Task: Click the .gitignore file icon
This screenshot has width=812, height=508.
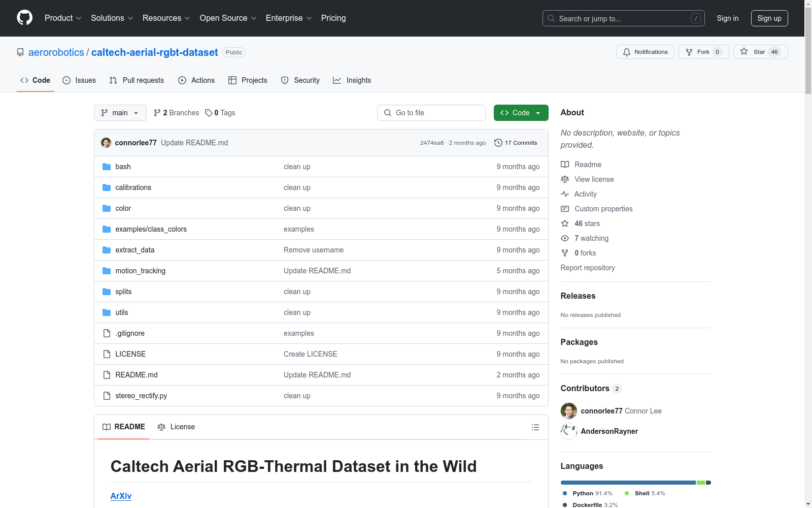Action: [x=107, y=333]
